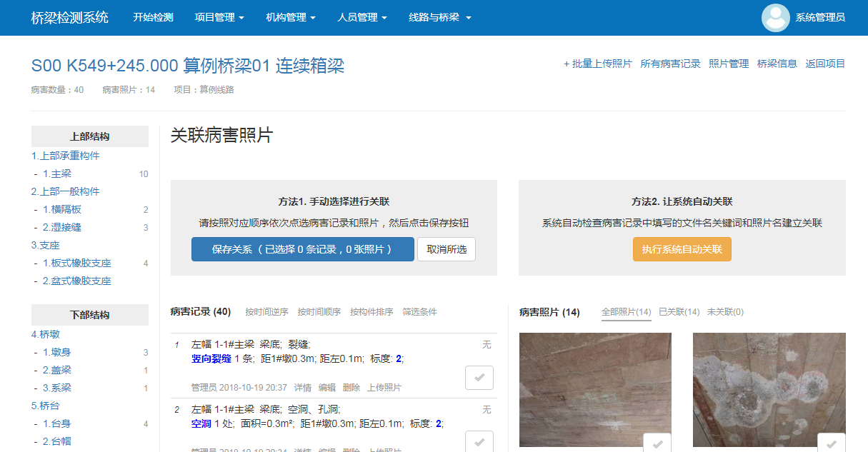The image size is (868, 452).
Task: Select checkmark on second damage photo
Action: click(x=831, y=443)
